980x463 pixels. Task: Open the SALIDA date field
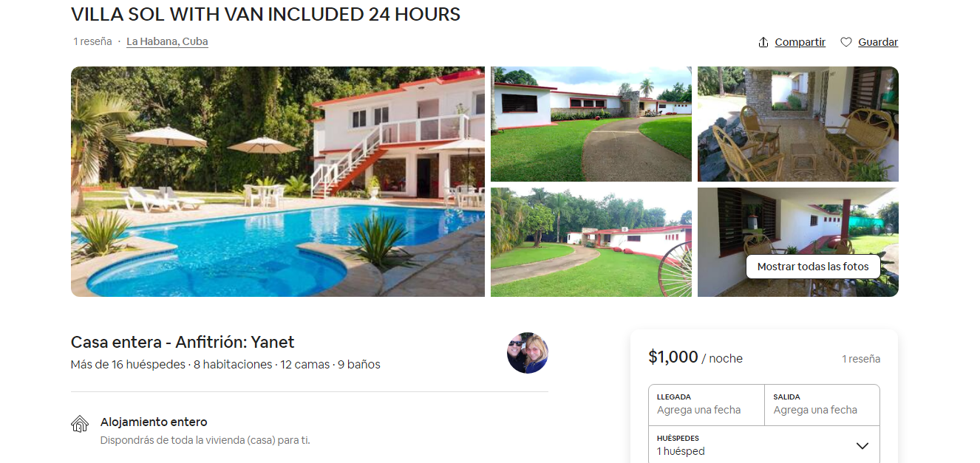tap(820, 405)
